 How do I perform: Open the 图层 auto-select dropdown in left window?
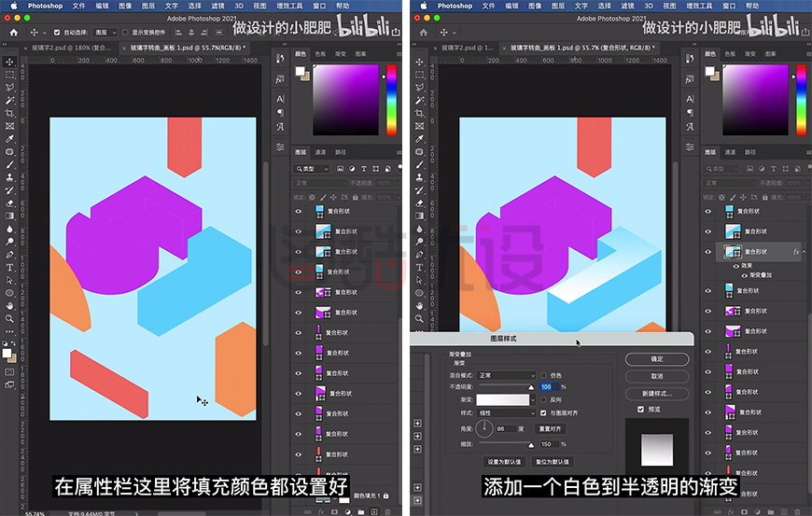[105, 32]
